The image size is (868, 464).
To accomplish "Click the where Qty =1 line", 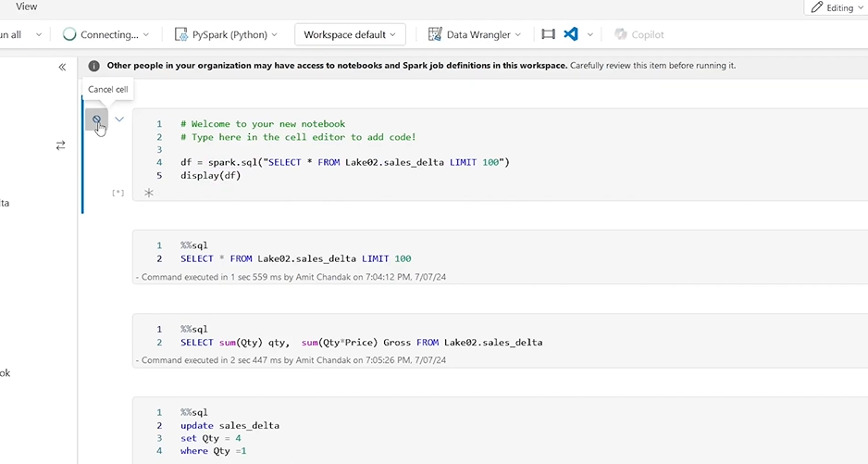I will (213, 451).
